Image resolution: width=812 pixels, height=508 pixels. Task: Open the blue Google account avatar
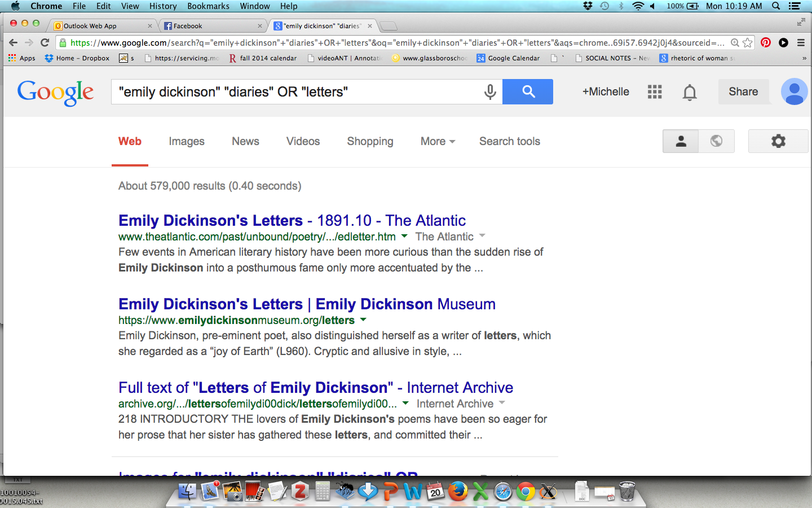(794, 91)
